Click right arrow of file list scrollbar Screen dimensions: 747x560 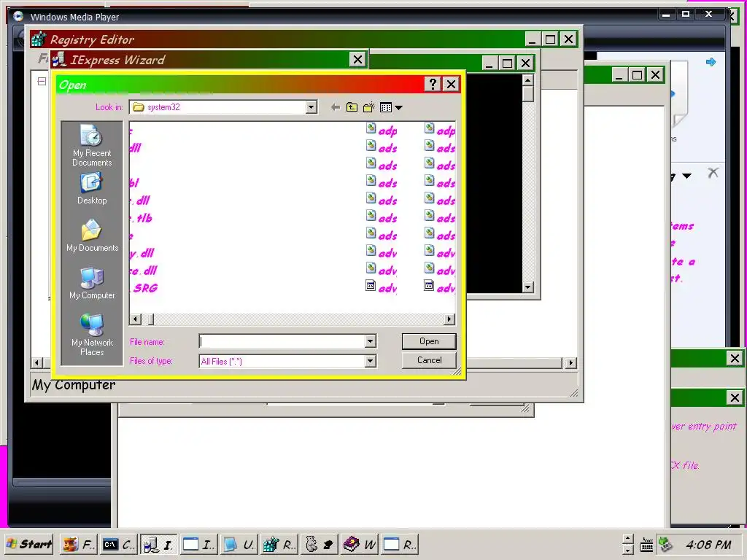pos(449,319)
